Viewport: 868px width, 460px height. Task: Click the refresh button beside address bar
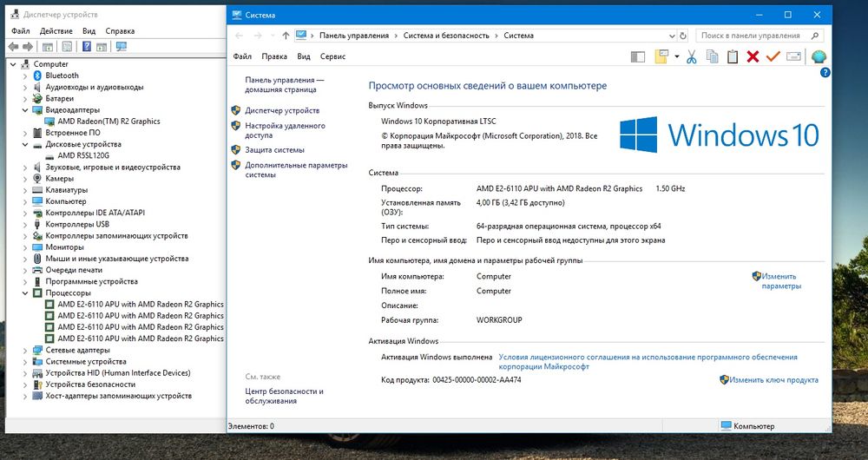[x=683, y=36]
